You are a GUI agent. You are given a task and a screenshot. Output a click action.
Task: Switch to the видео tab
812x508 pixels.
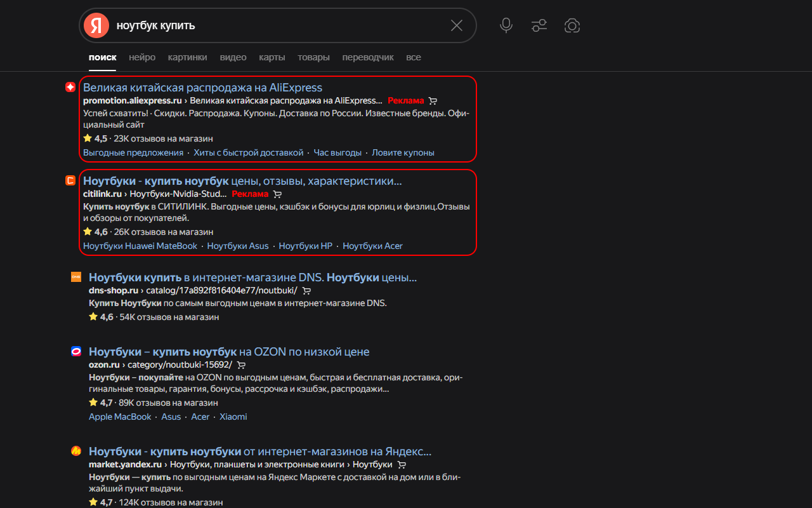(233, 57)
